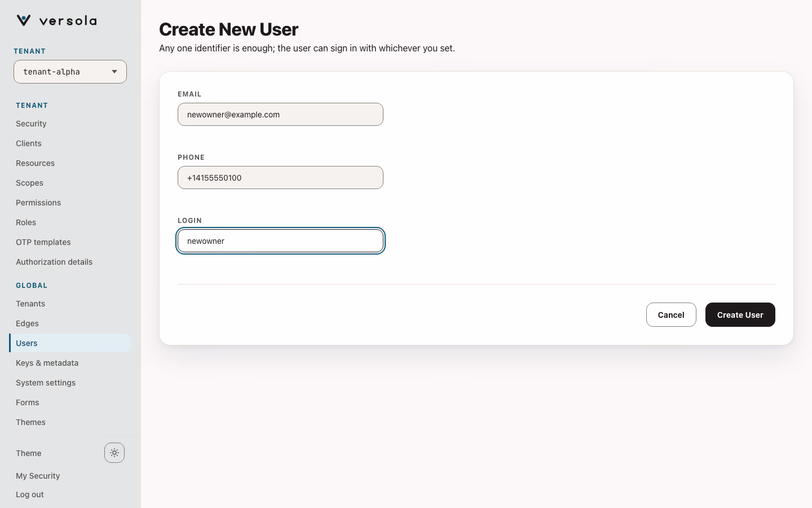The height and width of the screenshot is (508, 812).
Task: Focus the Phone input field
Action: pyautogui.click(x=280, y=178)
